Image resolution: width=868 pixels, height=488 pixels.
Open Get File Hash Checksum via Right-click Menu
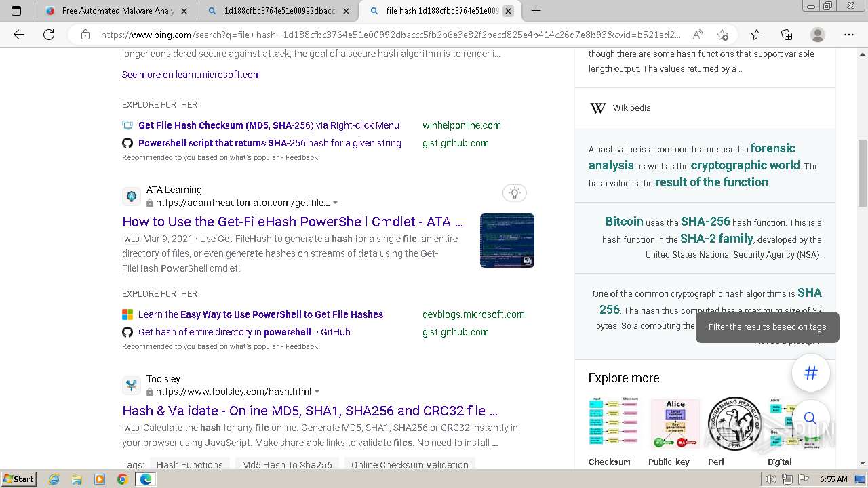click(269, 125)
